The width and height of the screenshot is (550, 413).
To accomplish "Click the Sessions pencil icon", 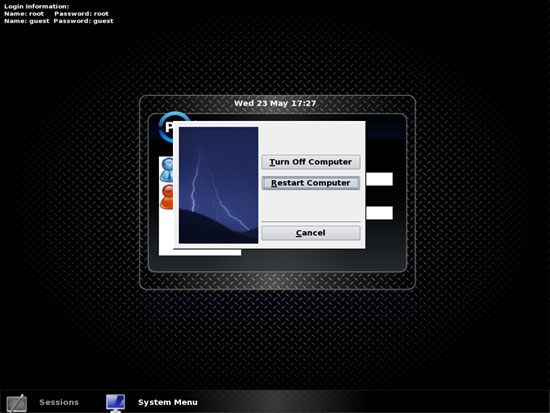I will [16, 403].
